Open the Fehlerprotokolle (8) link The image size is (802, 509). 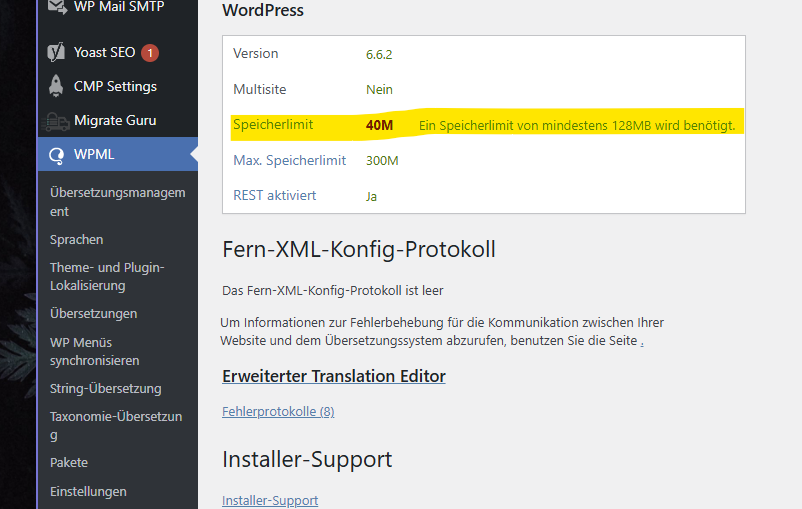click(x=278, y=411)
